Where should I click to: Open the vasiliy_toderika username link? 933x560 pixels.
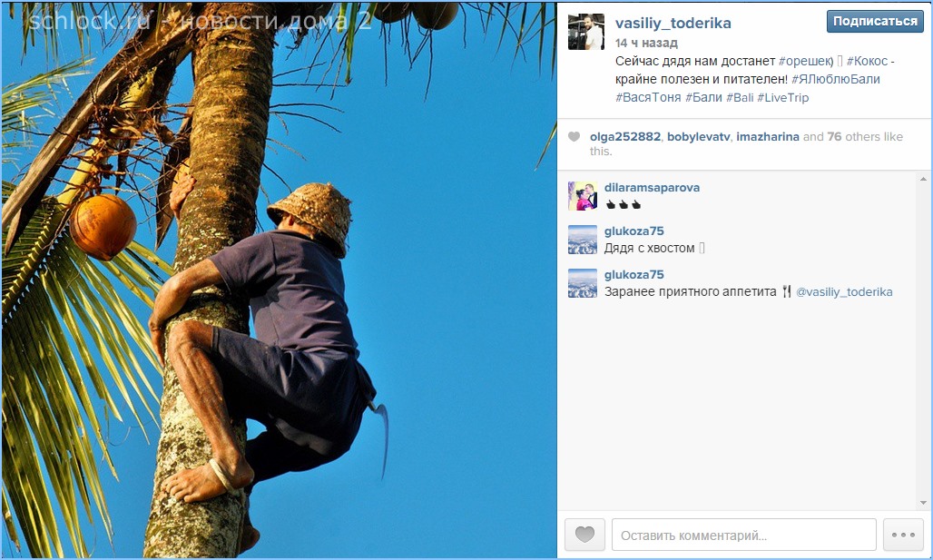pos(673,24)
